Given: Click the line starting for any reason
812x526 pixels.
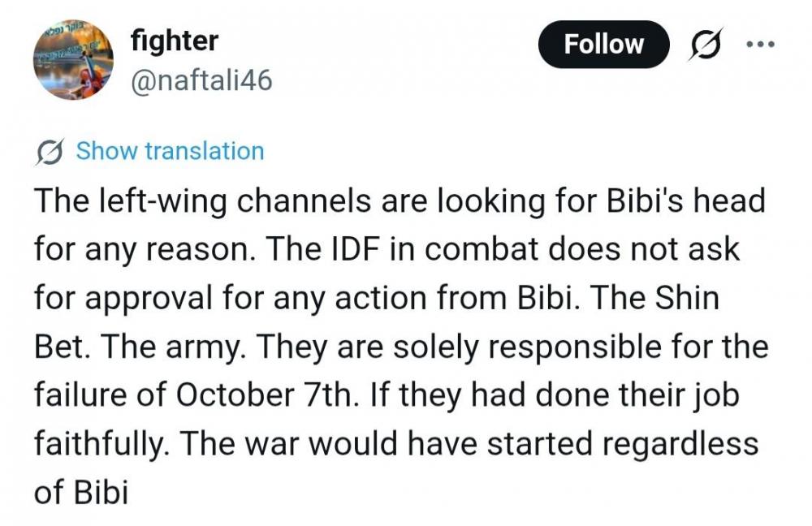Looking at the screenshot, I should pyautogui.click(x=386, y=249).
